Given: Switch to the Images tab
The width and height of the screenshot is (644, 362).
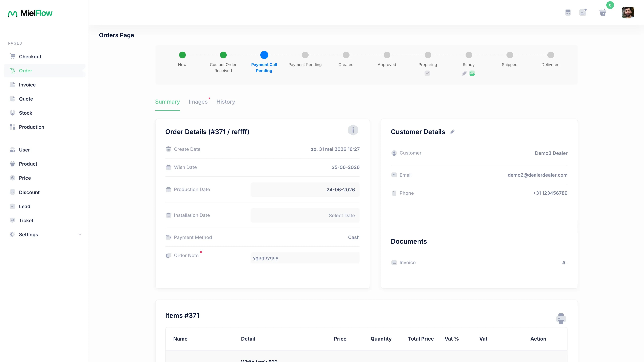Looking at the screenshot, I should point(198,102).
